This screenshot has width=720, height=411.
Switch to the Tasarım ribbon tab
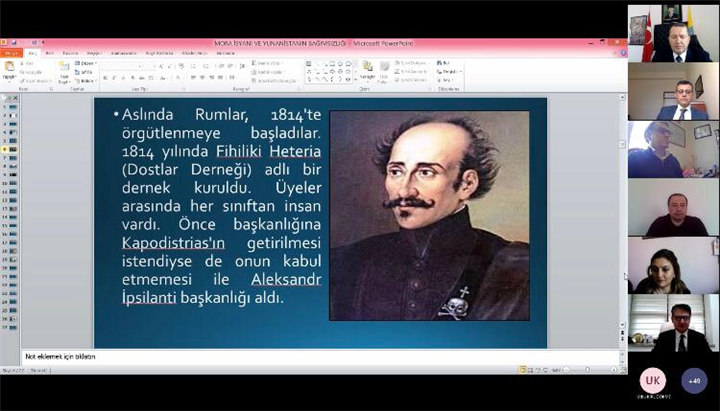pos(70,53)
